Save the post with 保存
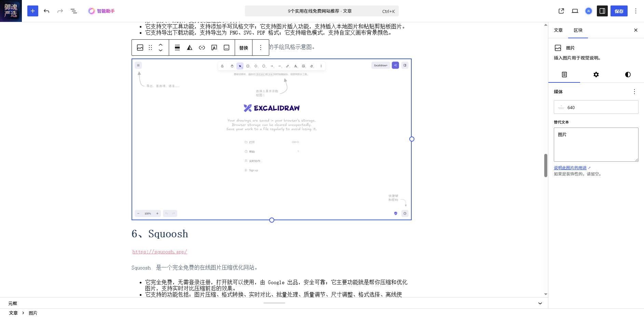The width and height of the screenshot is (644, 317). point(619,11)
